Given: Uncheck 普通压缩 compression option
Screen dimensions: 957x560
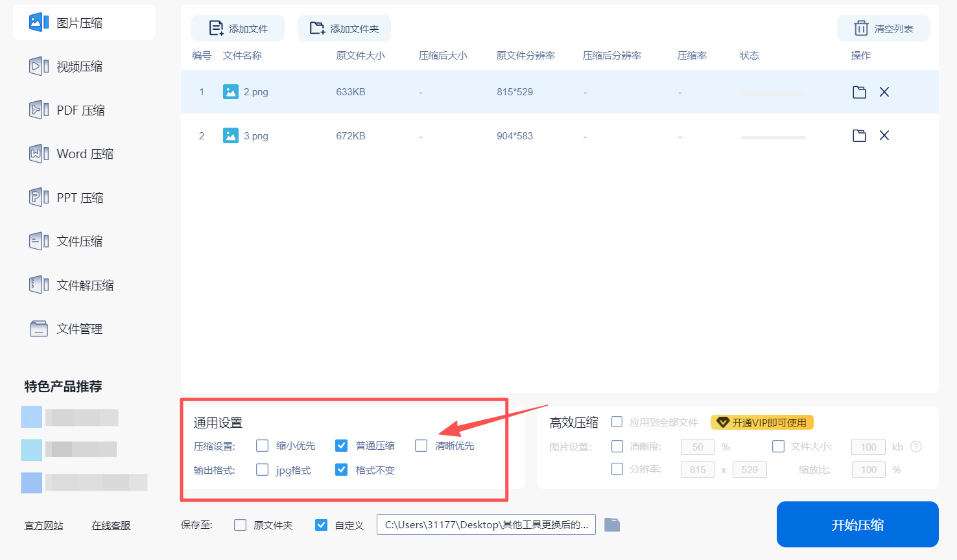Looking at the screenshot, I should click(342, 445).
